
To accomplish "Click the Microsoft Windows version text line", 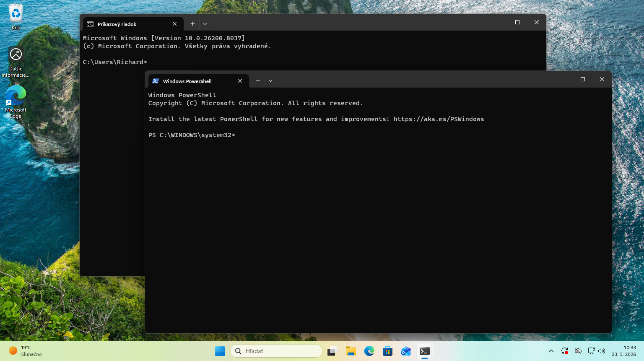I will 164,38.
